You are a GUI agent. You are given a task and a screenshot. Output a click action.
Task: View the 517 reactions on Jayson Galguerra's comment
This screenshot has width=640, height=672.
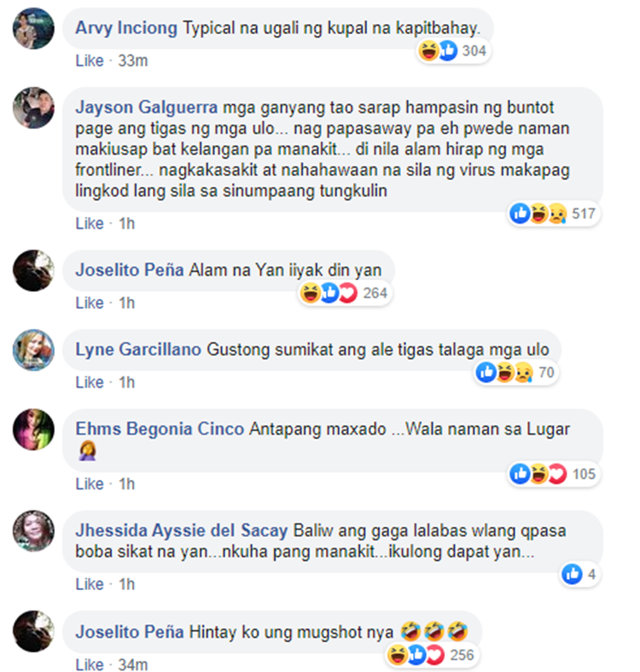(554, 213)
